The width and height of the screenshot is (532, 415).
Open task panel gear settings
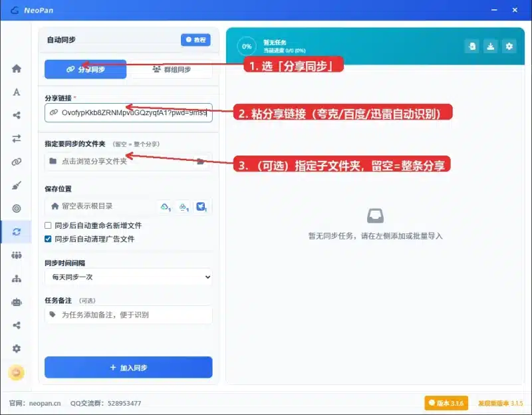pyautogui.click(x=509, y=47)
